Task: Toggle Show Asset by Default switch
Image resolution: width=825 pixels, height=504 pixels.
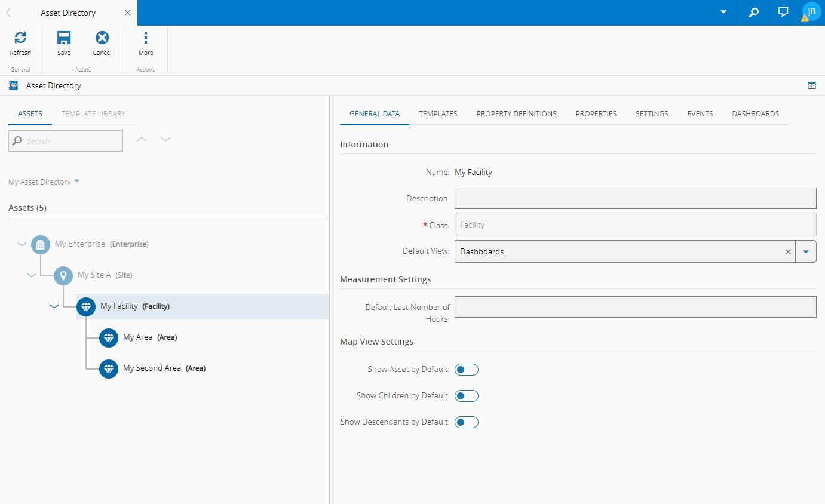Action: (467, 370)
